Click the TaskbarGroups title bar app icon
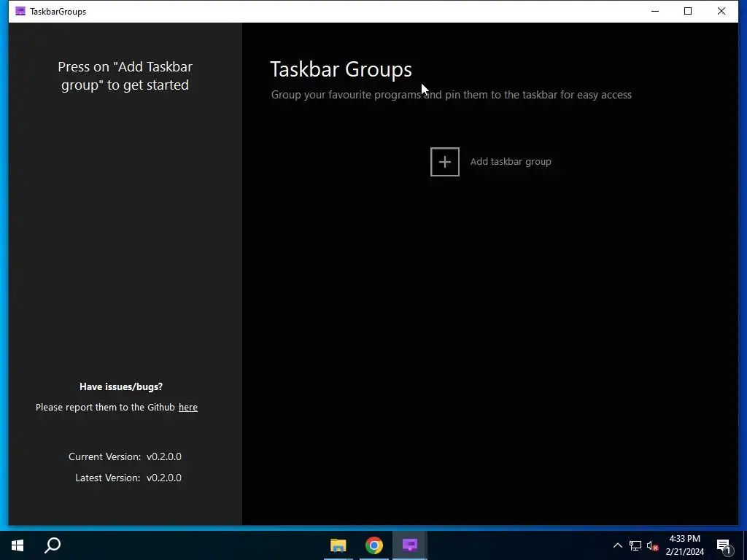 click(20, 11)
